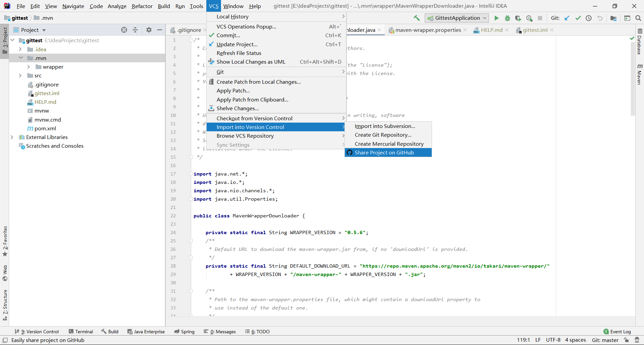The width and height of the screenshot is (644, 345).
Task: Open the Refactor menu
Action: pyautogui.click(x=142, y=6)
